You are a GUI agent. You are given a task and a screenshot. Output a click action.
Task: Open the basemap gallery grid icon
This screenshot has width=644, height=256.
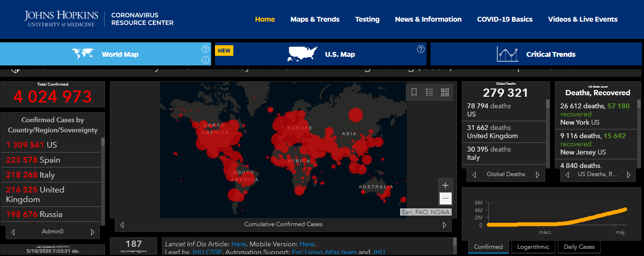445,92
